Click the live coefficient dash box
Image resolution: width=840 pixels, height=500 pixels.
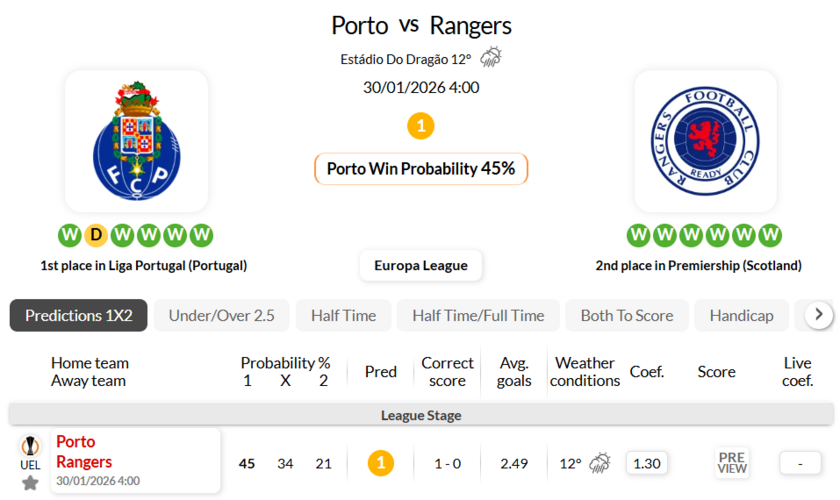(800, 463)
